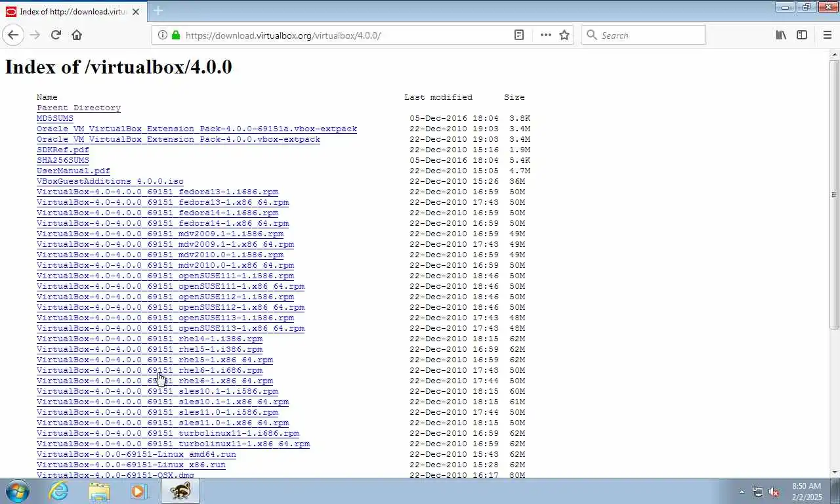Download the openSUSE112-1.i586.rpm package
This screenshot has width=840, height=504.
click(165, 297)
